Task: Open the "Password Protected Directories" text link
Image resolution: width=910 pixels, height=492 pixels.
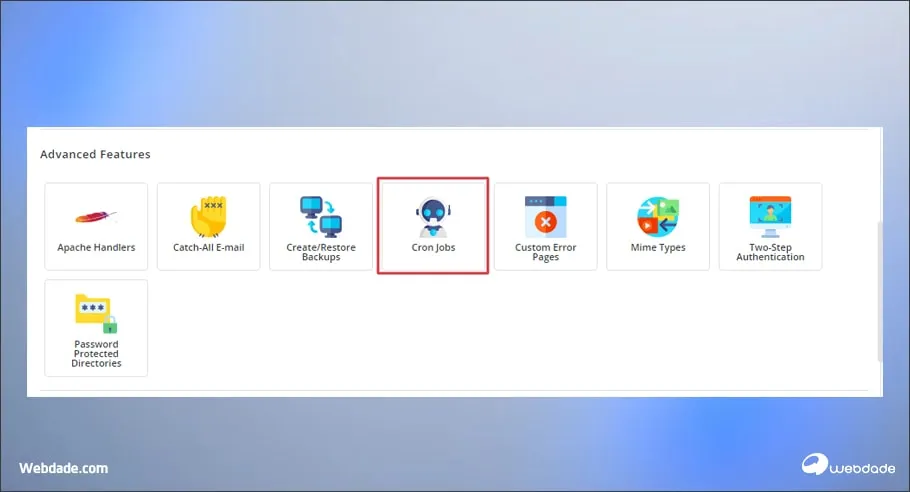Action: pos(96,354)
